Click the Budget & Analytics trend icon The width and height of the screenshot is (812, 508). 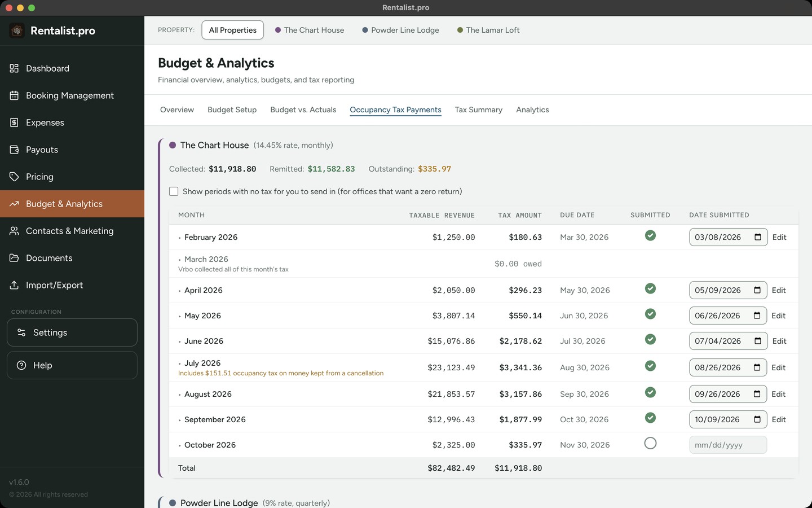(x=14, y=204)
